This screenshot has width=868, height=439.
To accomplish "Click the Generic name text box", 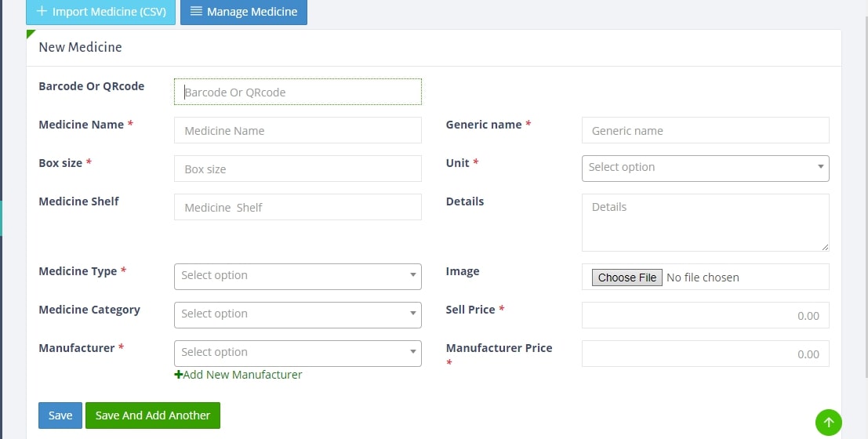I will click(705, 130).
